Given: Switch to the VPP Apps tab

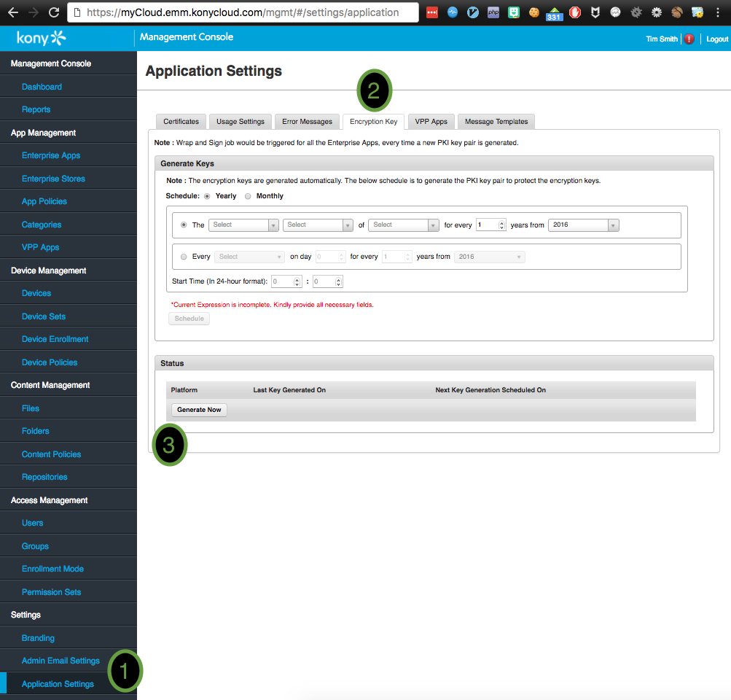Looking at the screenshot, I should pyautogui.click(x=431, y=122).
